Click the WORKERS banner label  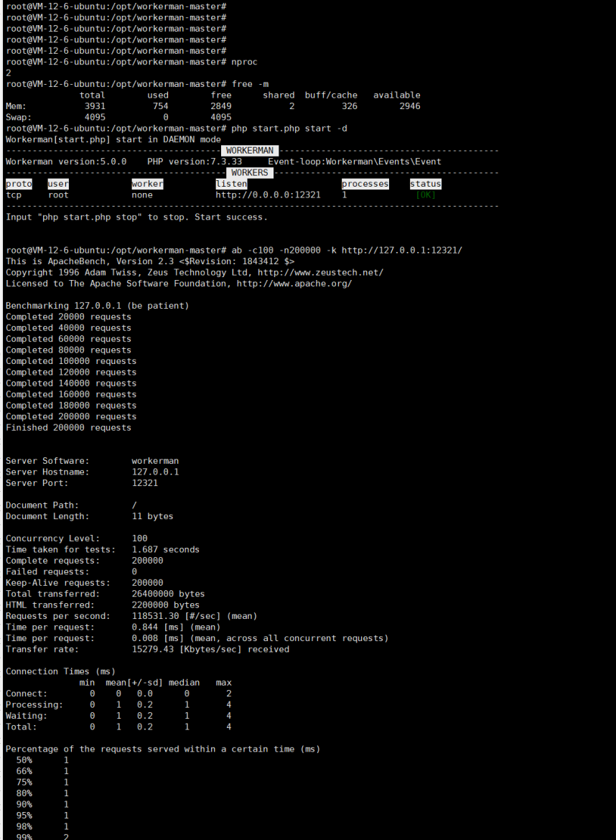click(x=250, y=172)
